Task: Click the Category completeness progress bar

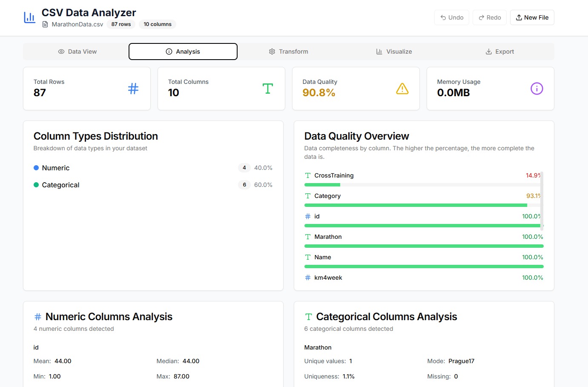Action: [x=424, y=205]
